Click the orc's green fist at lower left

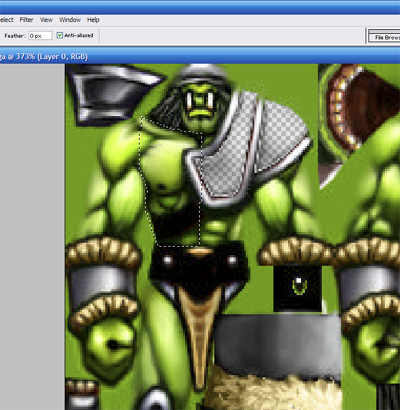(x=107, y=347)
